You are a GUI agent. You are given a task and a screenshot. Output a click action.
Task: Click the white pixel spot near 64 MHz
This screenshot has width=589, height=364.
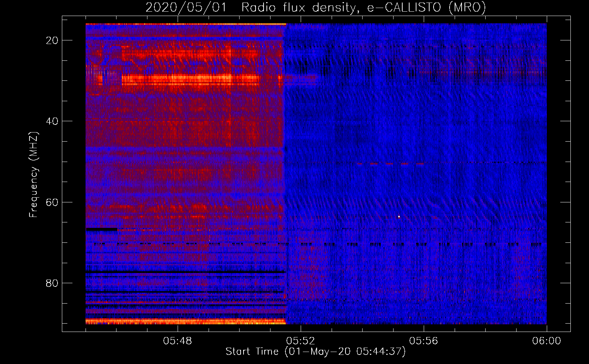pos(399,217)
